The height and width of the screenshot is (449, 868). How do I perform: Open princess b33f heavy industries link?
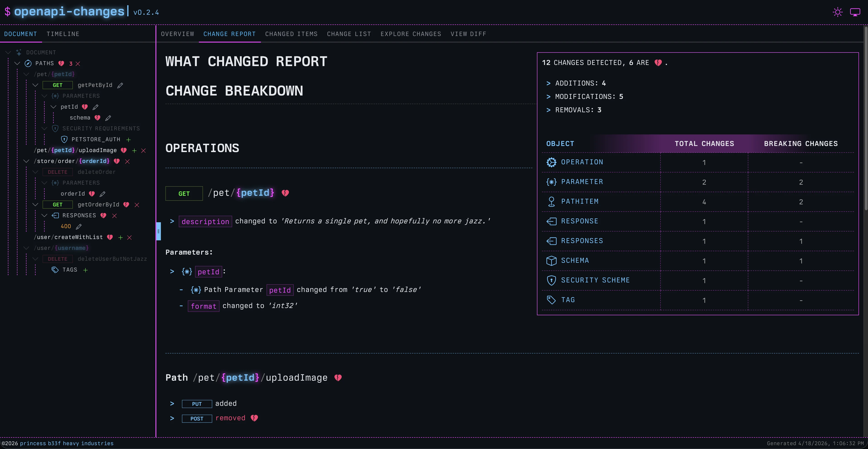tap(67, 443)
